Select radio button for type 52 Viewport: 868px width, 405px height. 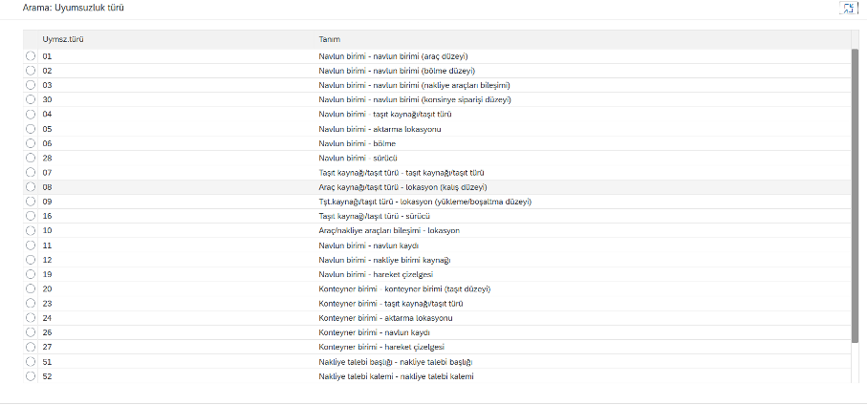31,376
